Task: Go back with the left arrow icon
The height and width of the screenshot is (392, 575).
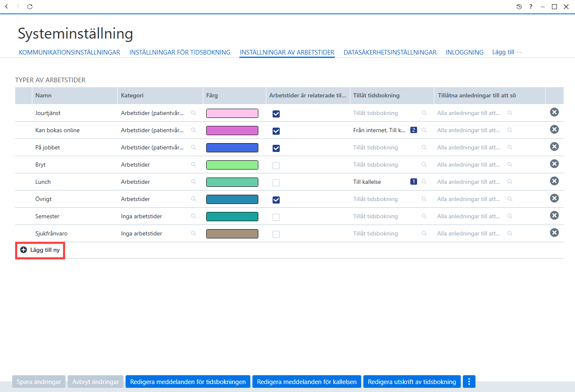Action: click(x=6, y=7)
